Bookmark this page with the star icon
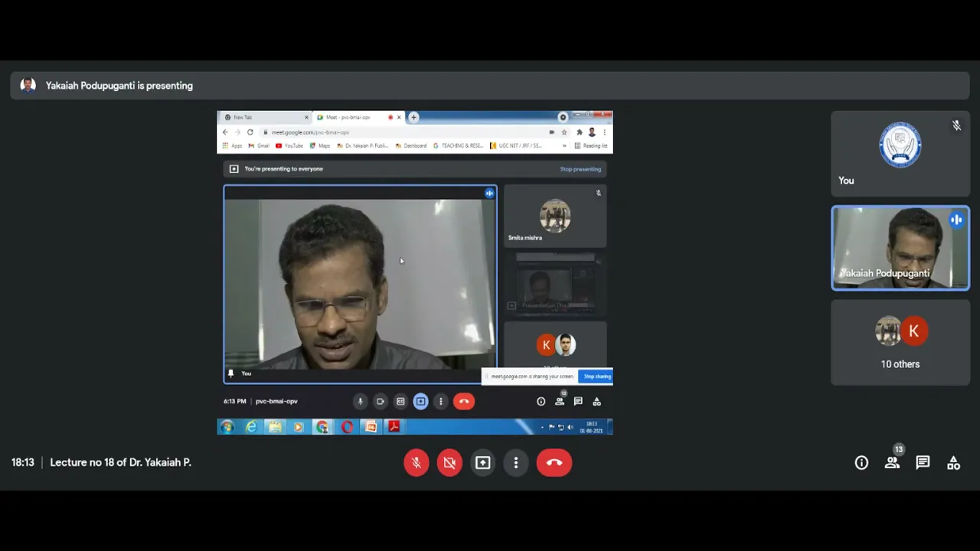 564,132
